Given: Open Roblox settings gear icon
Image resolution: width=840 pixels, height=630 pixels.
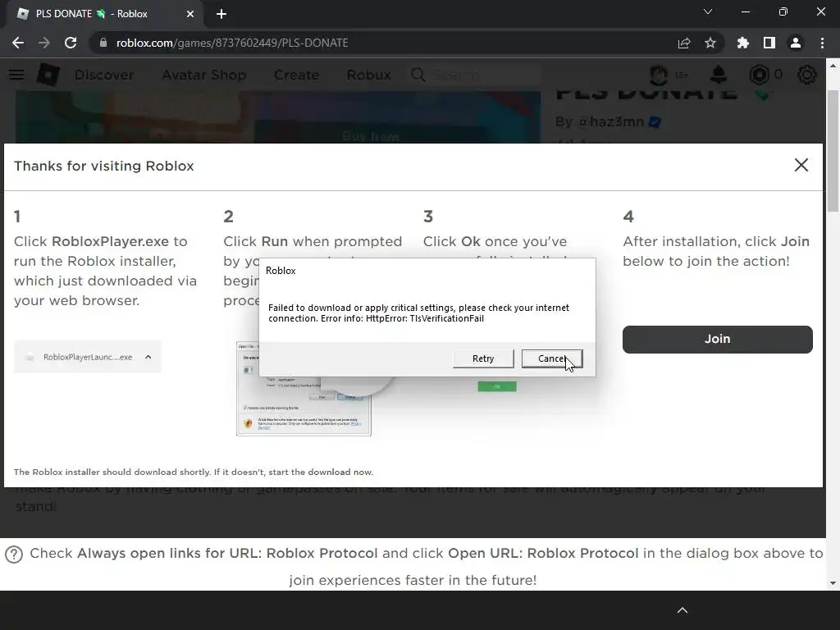Looking at the screenshot, I should click(x=807, y=75).
